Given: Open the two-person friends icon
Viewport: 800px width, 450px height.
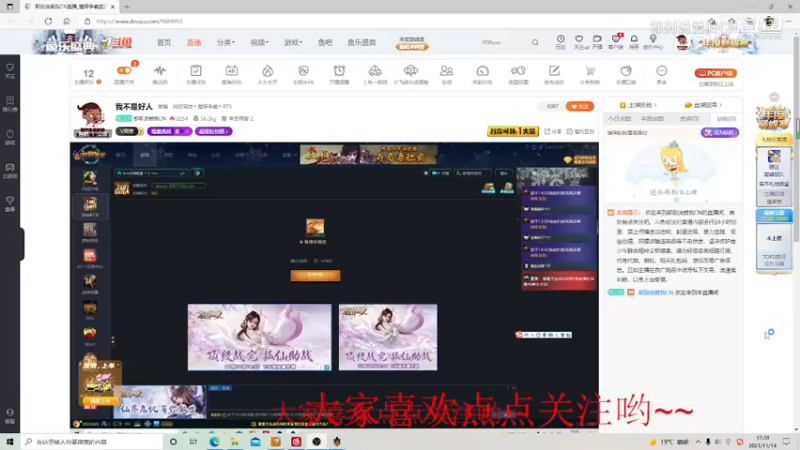Looking at the screenshot, I should (x=446, y=70).
